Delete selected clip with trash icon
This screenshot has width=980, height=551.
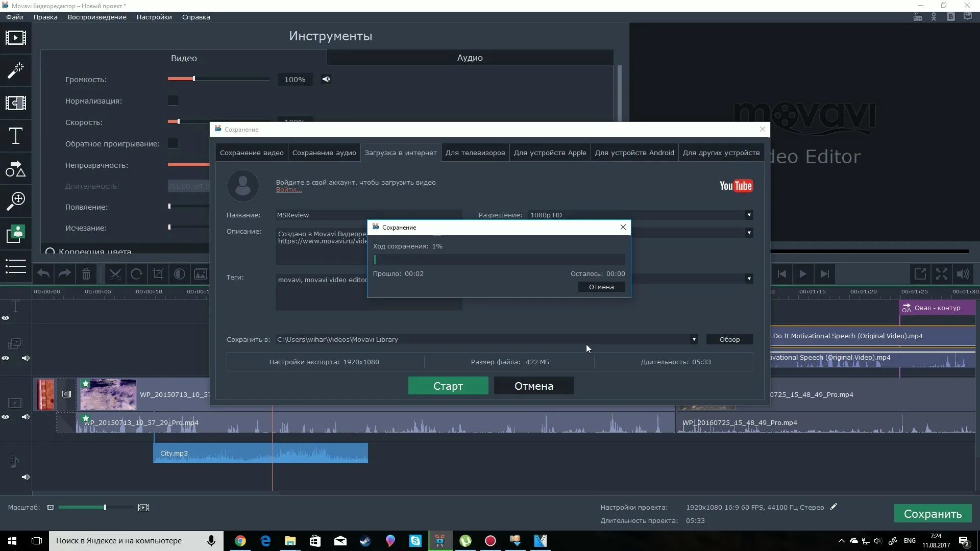coord(86,274)
